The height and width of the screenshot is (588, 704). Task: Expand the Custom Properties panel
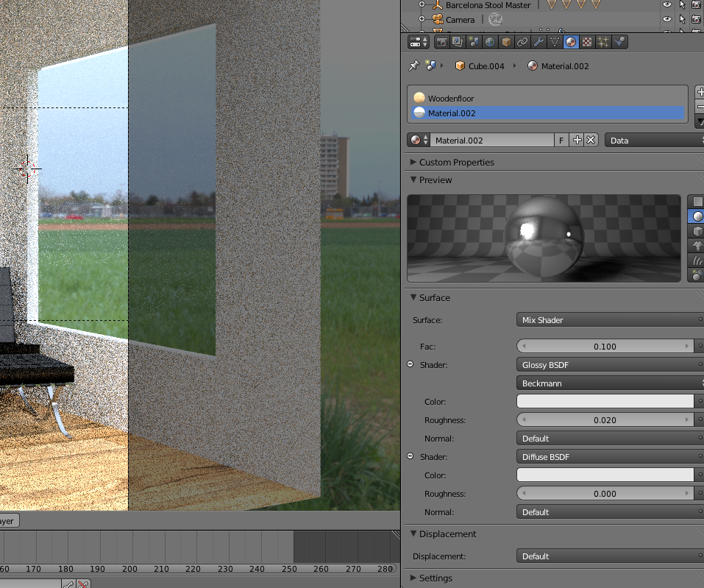(413, 162)
